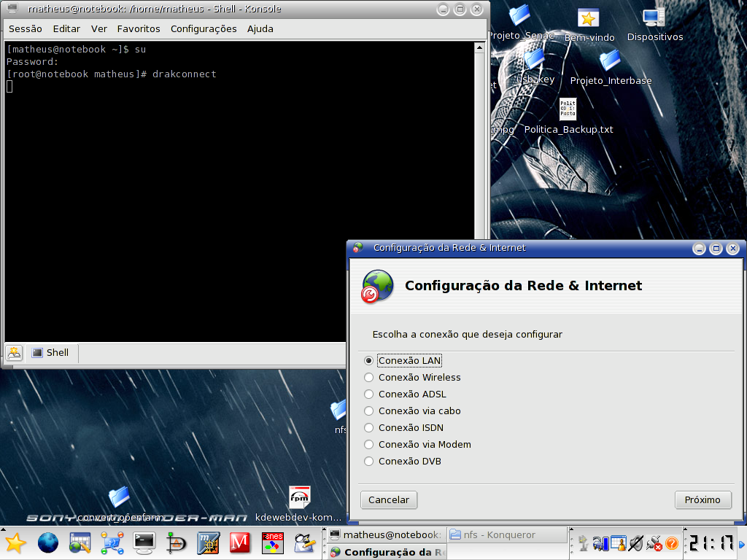The height and width of the screenshot is (560, 747).
Task: Click the Próximo button
Action: tap(703, 500)
